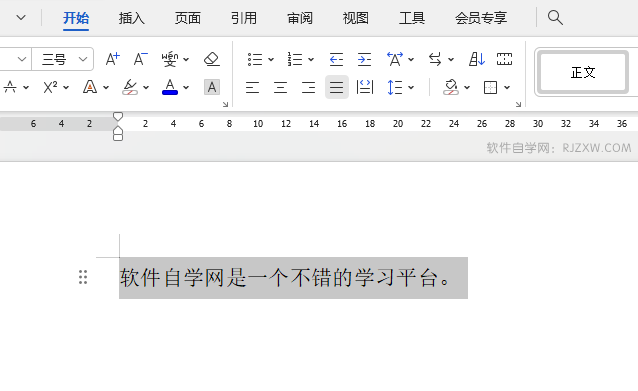Expand the font color dropdown arrow
638x391 pixels.
186,87
